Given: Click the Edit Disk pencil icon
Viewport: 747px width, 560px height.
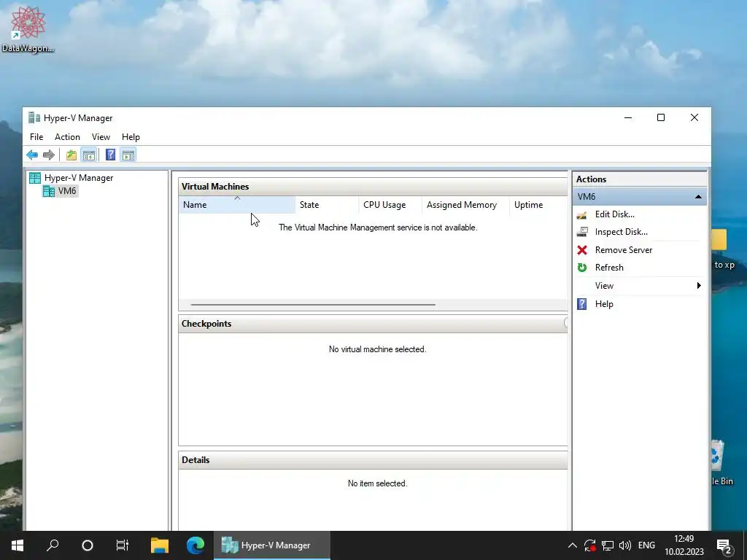Looking at the screenshot, I should click(x=581, y=215).
